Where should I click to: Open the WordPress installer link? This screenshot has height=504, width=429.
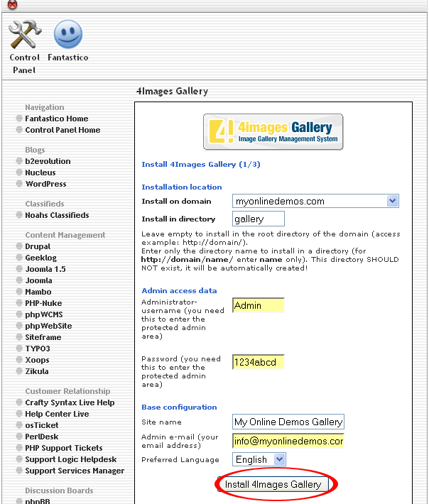tap(45, 184)
